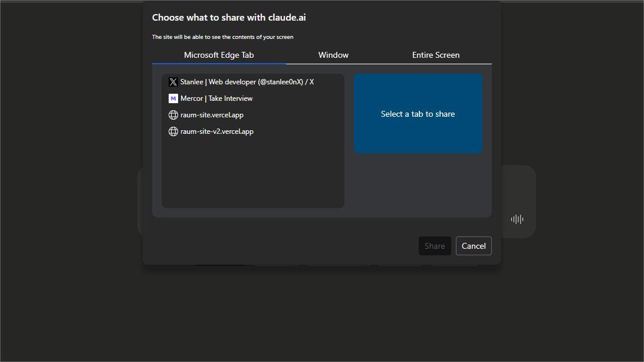
Task: Select the raum-site-v2.vercel.app tab entry
Action: [253, 131]
